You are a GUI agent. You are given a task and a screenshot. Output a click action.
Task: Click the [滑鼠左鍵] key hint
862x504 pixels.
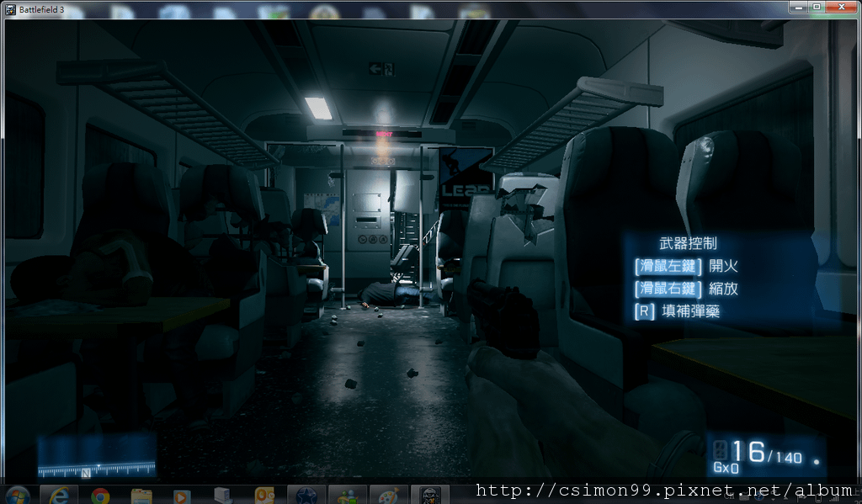tap(668, 266)
